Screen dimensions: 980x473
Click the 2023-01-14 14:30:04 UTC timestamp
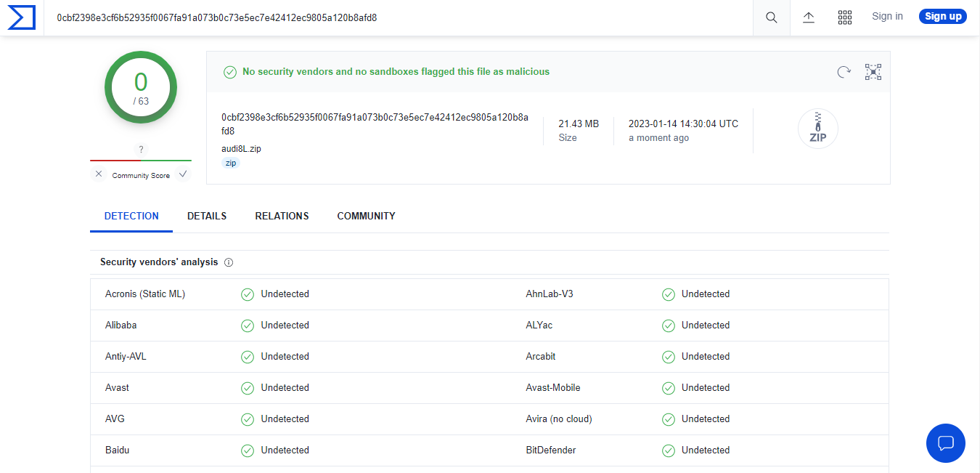[683, 124]
